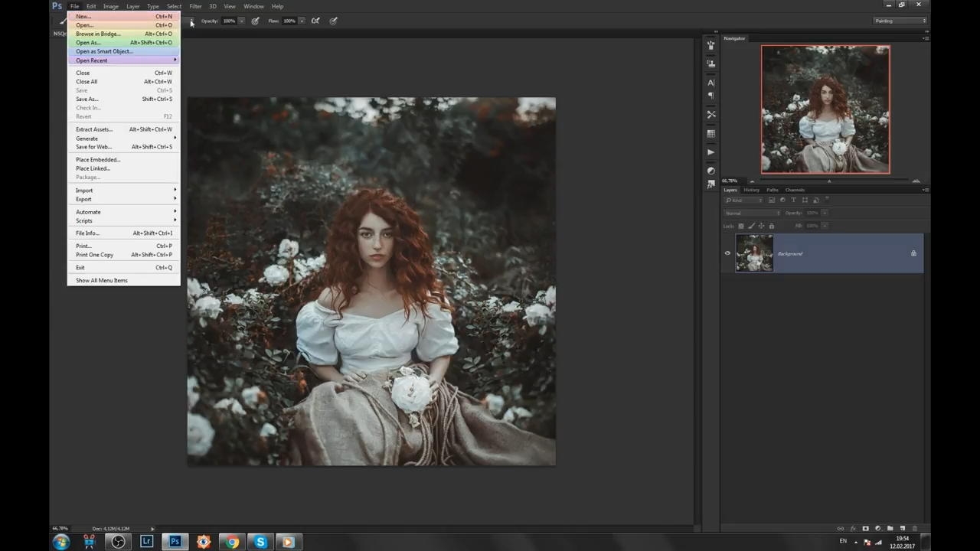The width and height of the screenshot is (980, 551).
Task: Open the Character panel icon
Action: [x=711, y=83]
